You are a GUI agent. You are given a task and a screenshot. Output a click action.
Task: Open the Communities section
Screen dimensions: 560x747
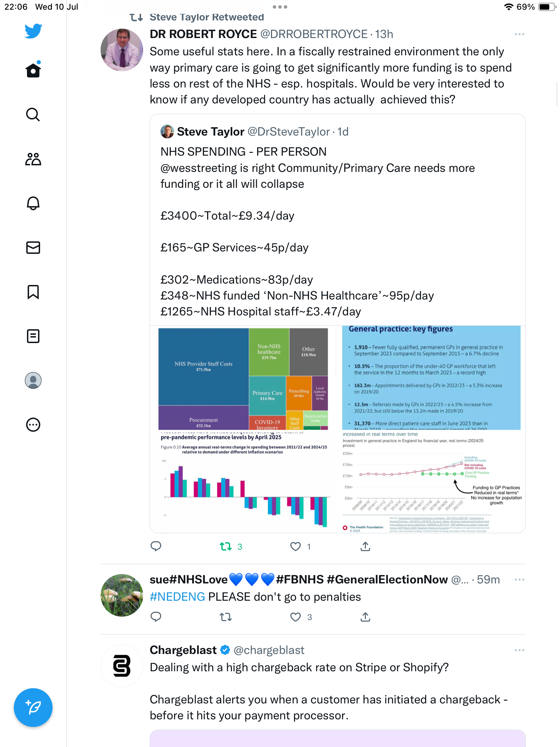pos(33,159)
